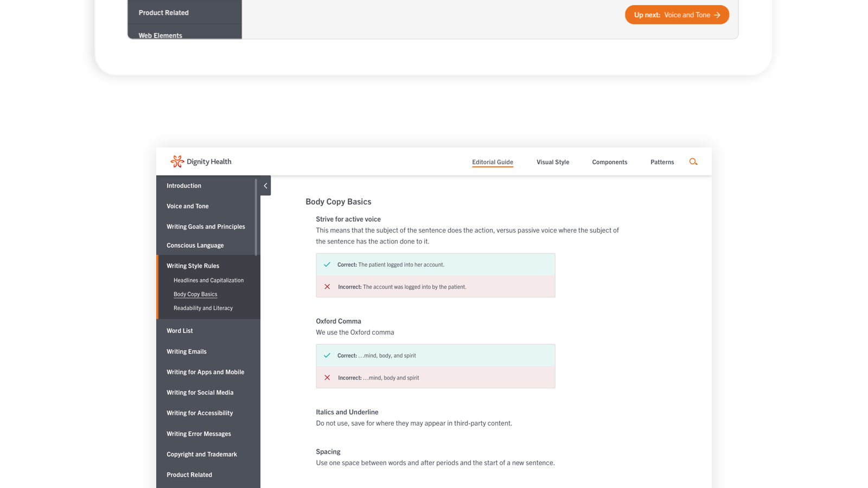This screenshot has height=488, width=868.
Task: Switch to the Visual Style tab
Action: (x=553, y=162)
